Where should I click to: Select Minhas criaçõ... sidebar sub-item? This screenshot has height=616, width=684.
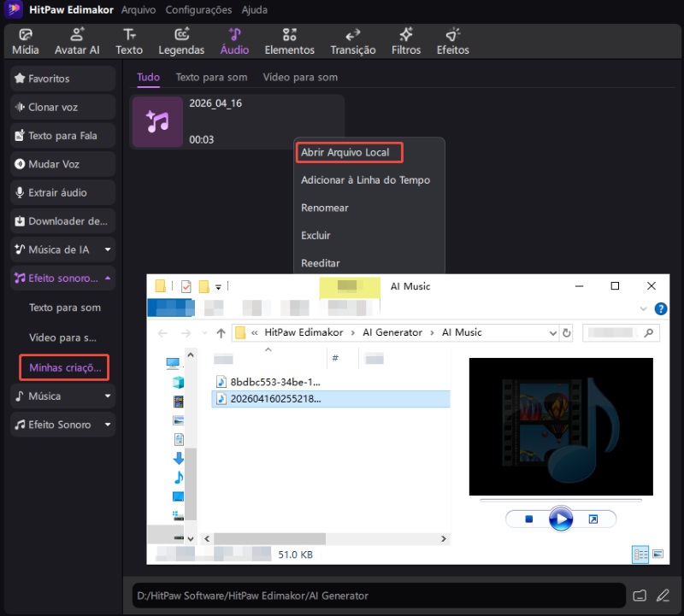(65, 367)
